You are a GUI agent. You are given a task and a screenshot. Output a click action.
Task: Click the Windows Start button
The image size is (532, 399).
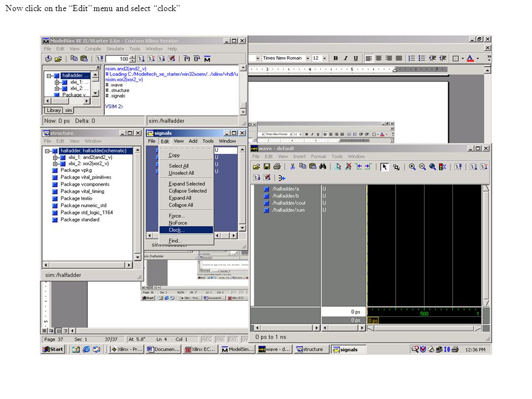(53, 349)
